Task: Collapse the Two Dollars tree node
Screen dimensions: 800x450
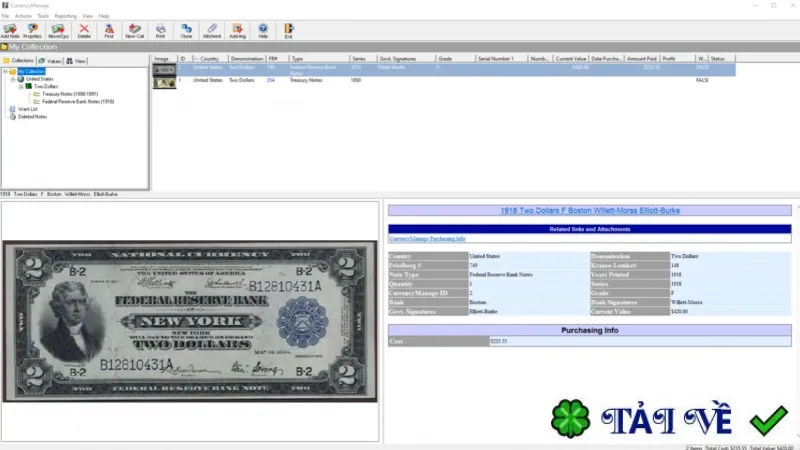Action: 21,86
